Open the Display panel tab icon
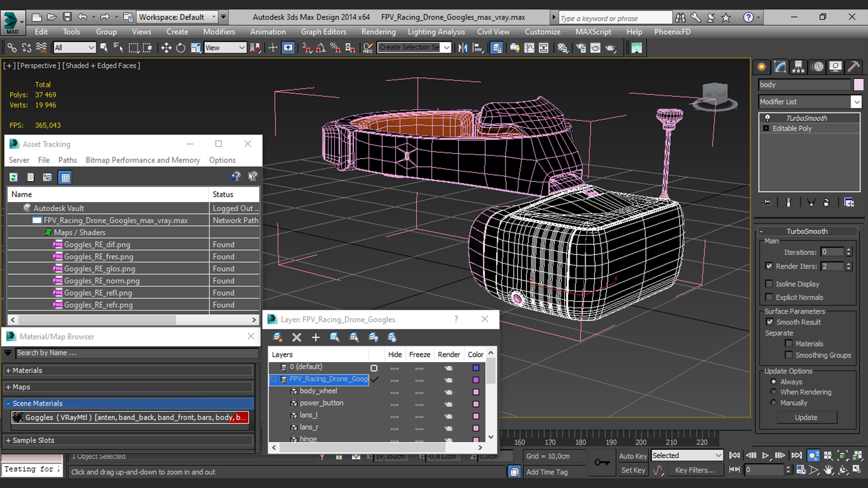This screenshot has height=488, width=868. point(835,67)
